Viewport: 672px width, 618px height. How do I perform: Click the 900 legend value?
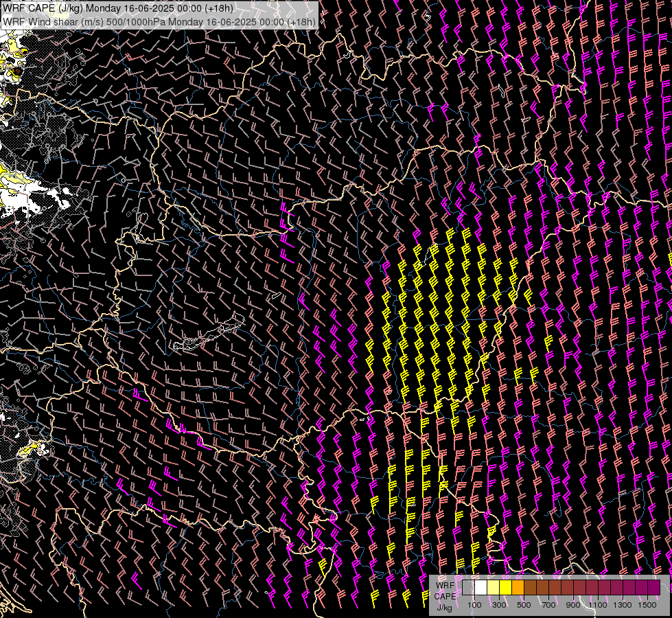(x=573, y=605)
